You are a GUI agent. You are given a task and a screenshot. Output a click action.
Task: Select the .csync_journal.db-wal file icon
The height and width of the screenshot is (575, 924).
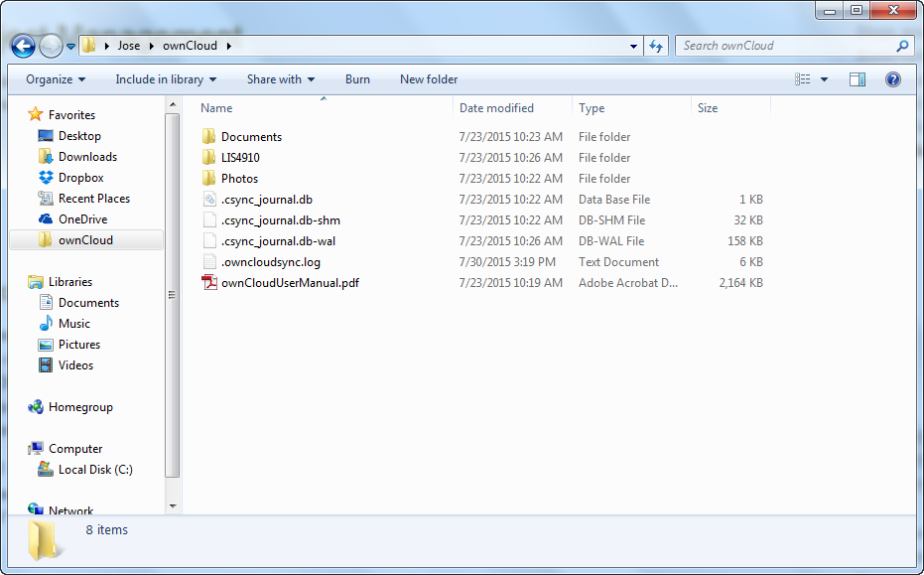point(209,240)
